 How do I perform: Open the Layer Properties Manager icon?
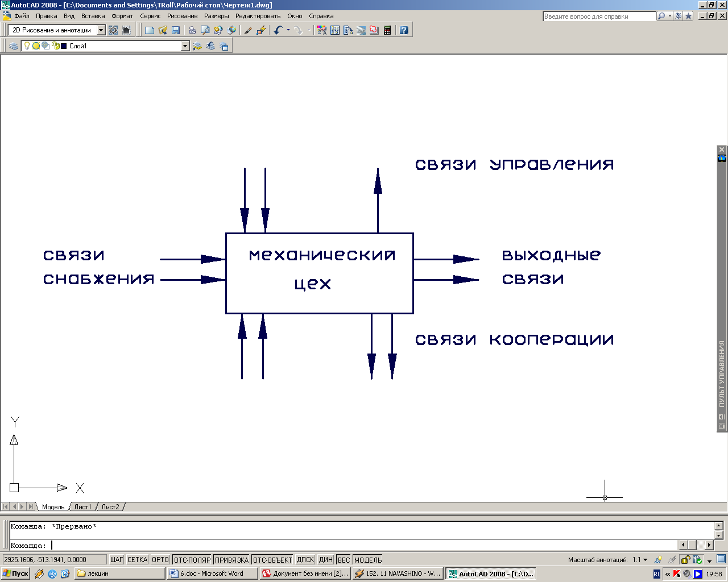(14, 46)
